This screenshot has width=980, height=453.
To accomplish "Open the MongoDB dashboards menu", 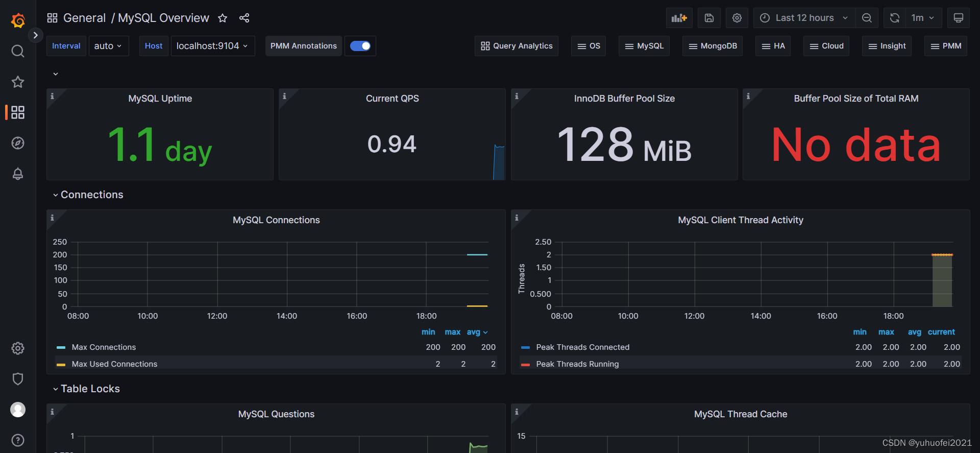I will pyautogui.click(x=713, y=46).
